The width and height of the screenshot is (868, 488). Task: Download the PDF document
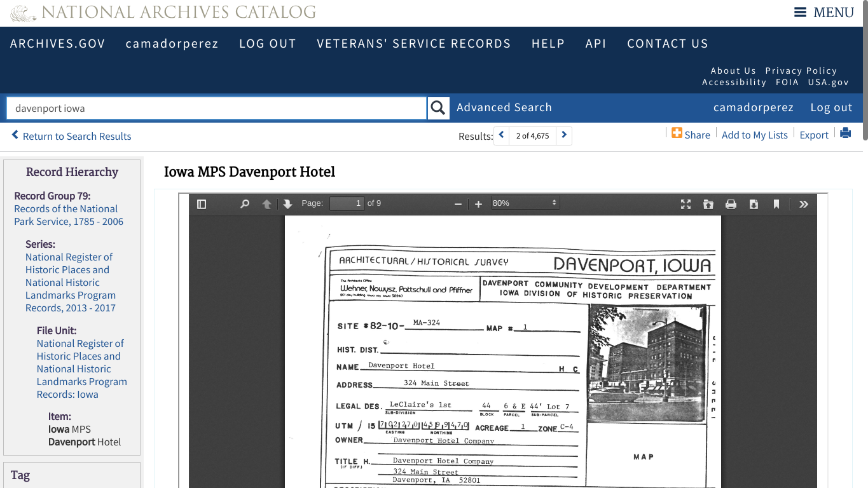pos(754,204)
